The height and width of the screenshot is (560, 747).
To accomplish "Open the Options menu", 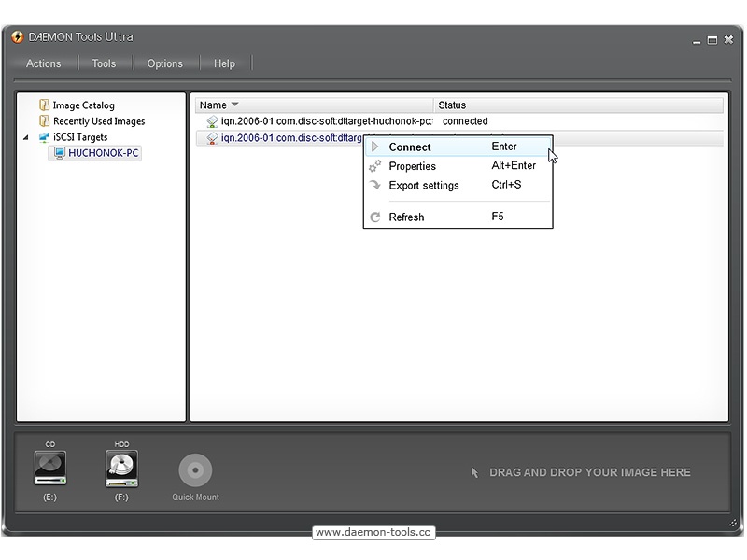I will pos(164,63).
